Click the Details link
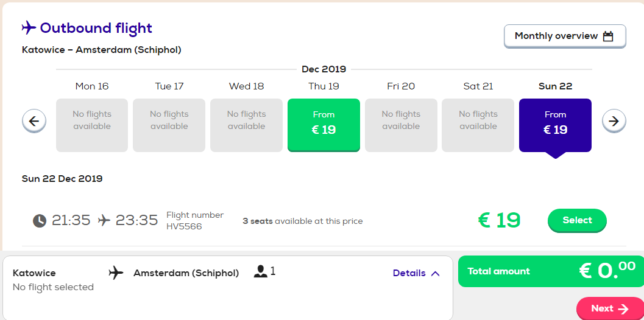 click(x=409, y=273)
